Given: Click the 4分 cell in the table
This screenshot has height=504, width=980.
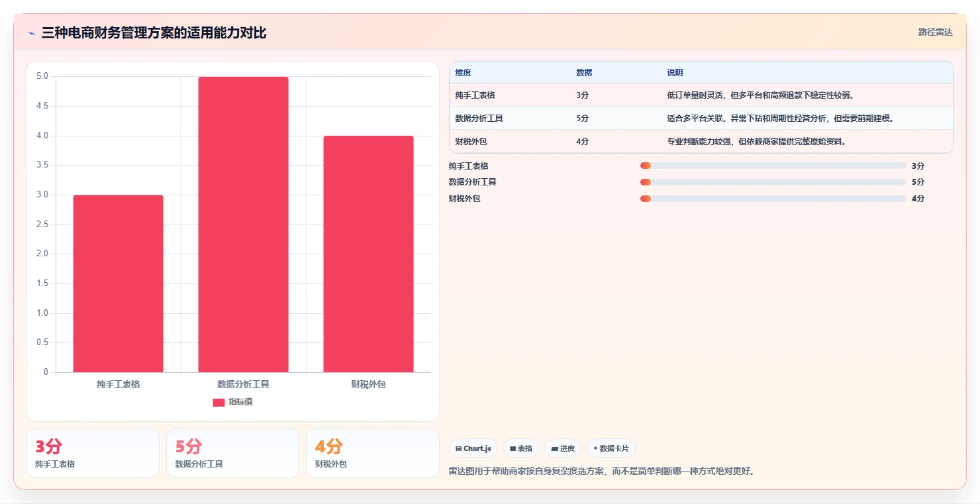Looking at the screenshot, I should click(582, 142).
